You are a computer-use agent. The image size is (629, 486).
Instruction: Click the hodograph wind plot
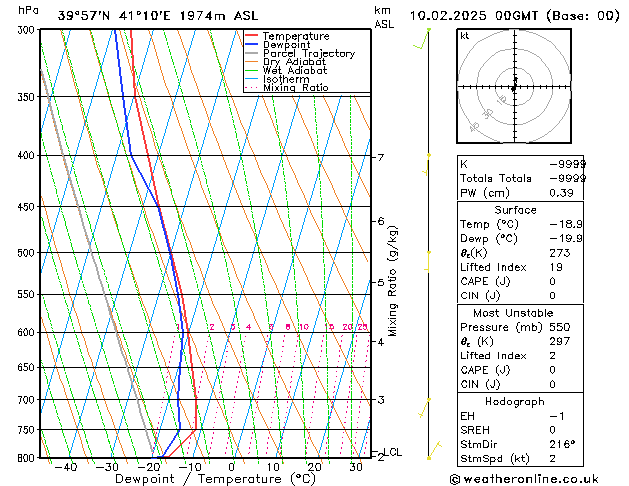[x=514, y=86]
